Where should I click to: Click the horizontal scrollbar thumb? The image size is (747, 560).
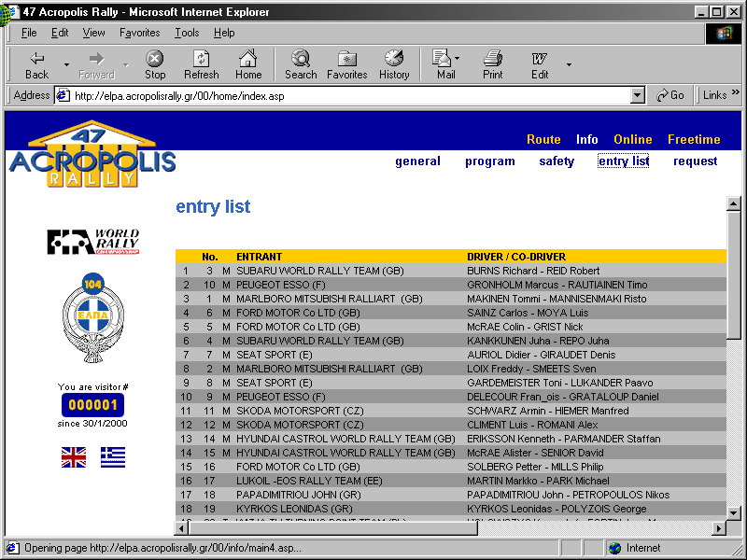click(x=333, y=527)
